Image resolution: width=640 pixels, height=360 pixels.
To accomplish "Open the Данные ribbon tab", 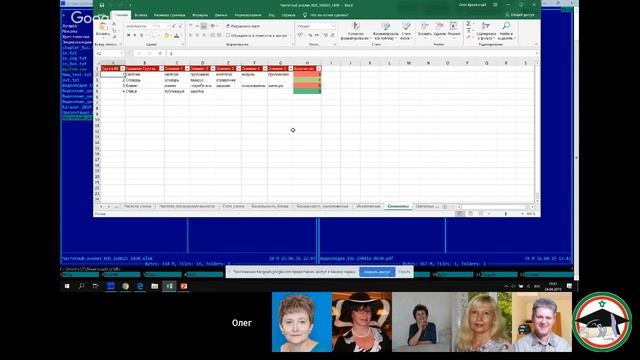I will coord(221,15).
